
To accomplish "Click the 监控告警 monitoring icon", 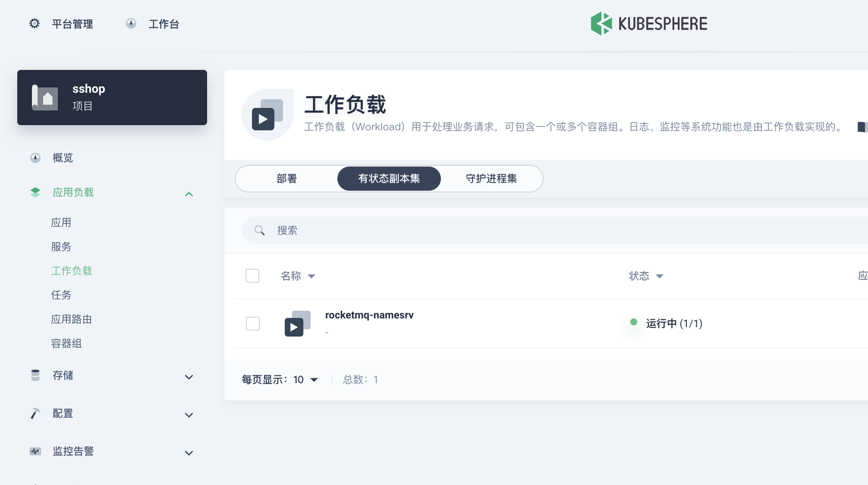I will [35, 452].
